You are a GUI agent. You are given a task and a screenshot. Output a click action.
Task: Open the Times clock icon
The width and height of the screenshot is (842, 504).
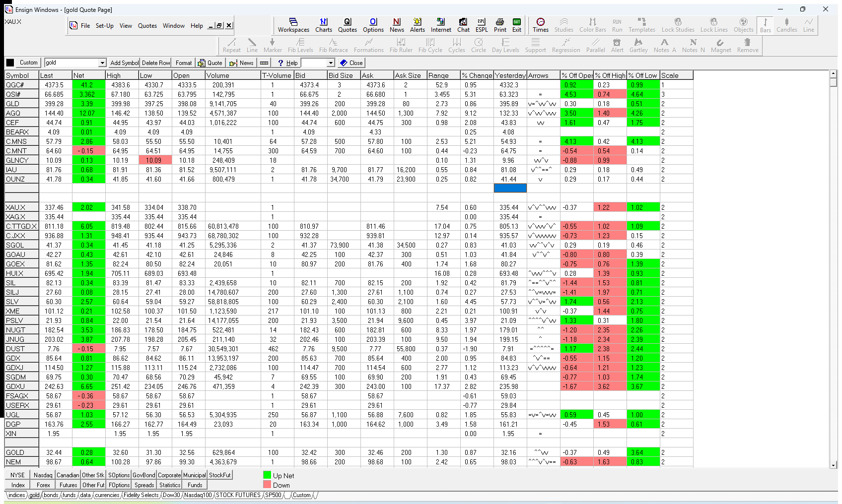click(x=541, y=25)
